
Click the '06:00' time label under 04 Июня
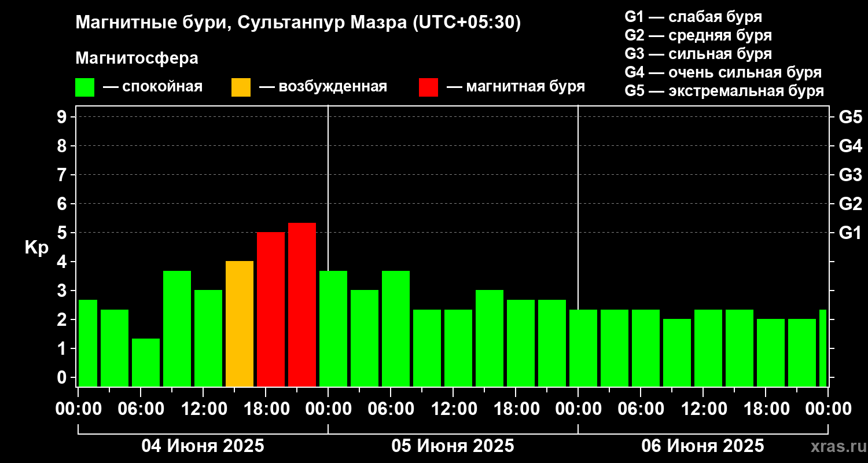point(141,409)
